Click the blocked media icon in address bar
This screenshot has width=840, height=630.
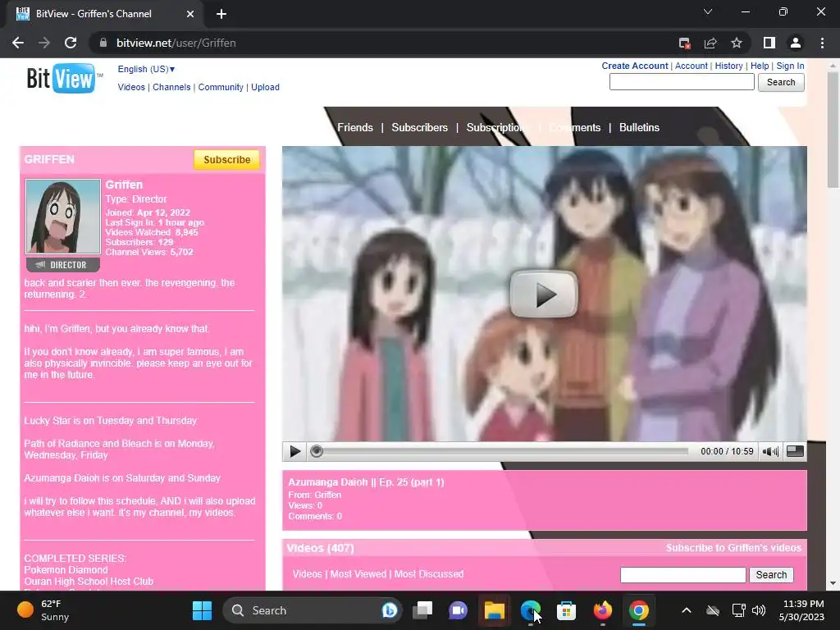[684, 43]
